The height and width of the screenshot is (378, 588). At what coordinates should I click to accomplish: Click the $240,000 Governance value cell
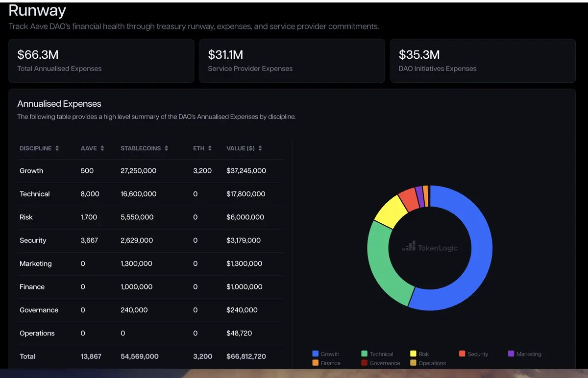click(242, 310)
